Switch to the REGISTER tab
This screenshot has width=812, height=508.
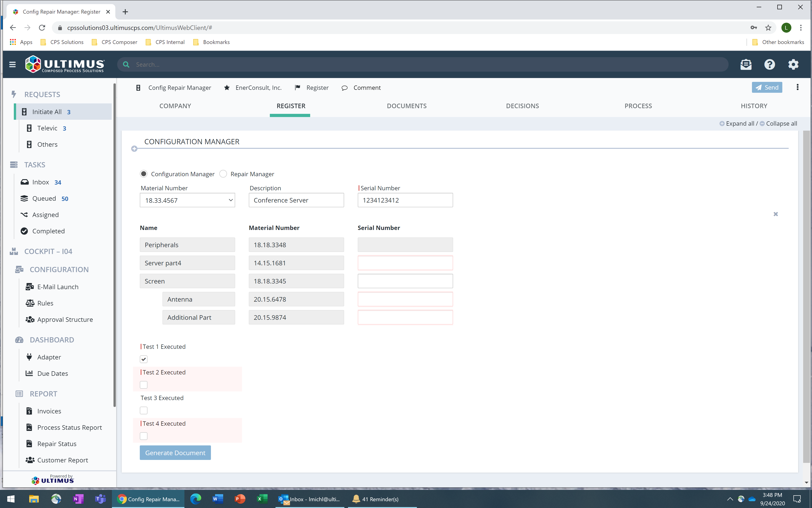click(x=291, y=106)
